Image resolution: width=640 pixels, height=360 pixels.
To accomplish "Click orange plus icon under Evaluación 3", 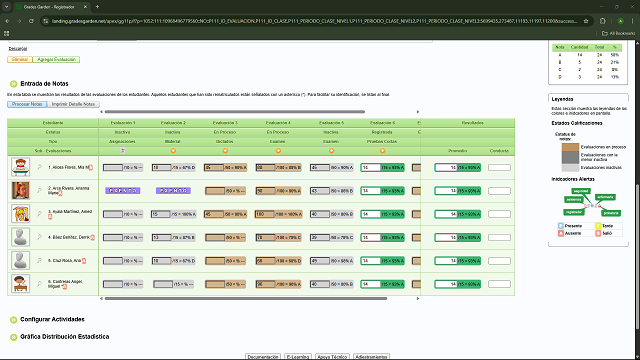I will pos(225,151).
